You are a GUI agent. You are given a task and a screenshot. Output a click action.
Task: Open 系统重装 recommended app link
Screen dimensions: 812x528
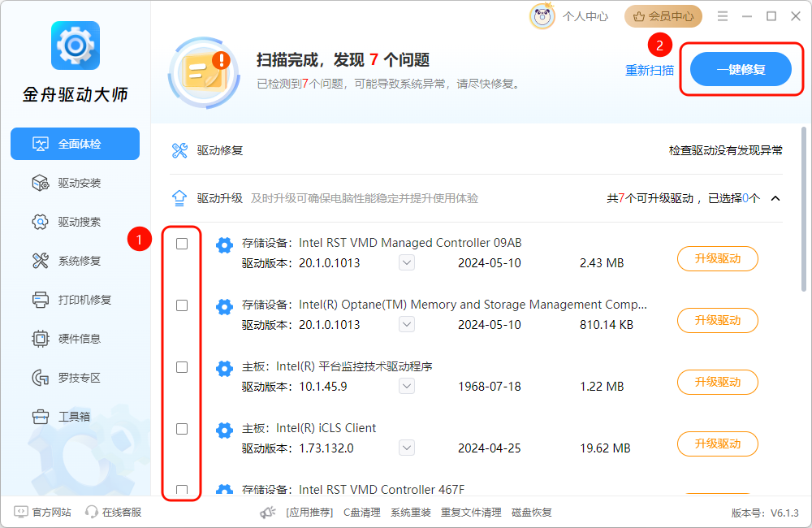[x=411, y=513]
